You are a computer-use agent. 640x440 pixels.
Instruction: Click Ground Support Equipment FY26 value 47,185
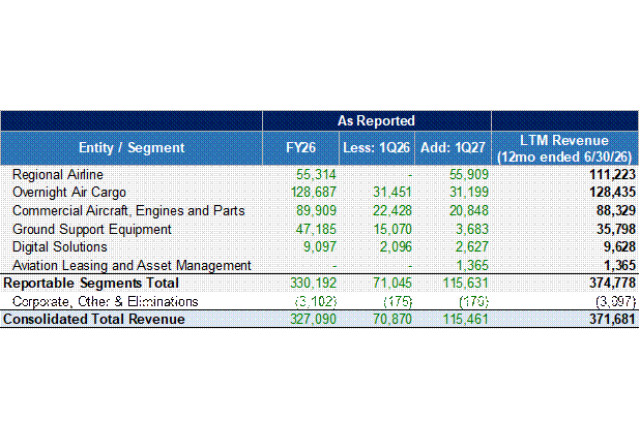pos(316,229)
